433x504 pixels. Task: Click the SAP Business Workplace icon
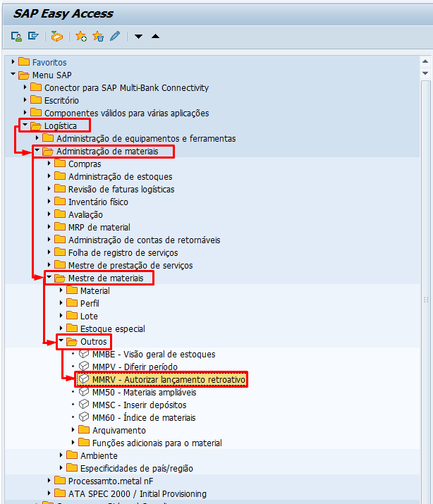click(x=57, y=37)
